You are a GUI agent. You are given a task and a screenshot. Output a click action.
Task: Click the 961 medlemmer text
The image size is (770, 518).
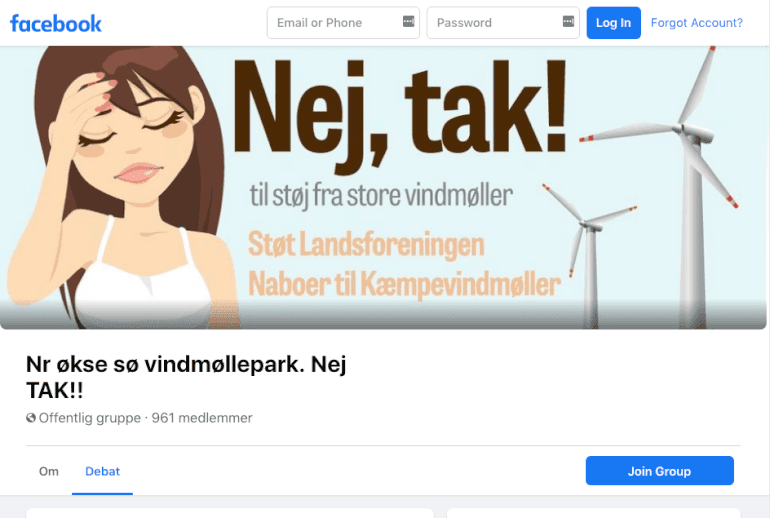pos(202,418)
